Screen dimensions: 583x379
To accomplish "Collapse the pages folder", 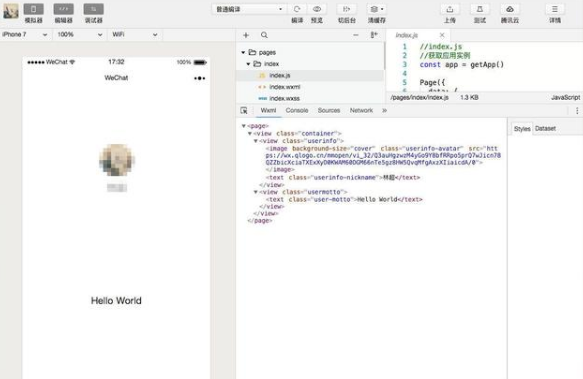I will coord(243,52).
